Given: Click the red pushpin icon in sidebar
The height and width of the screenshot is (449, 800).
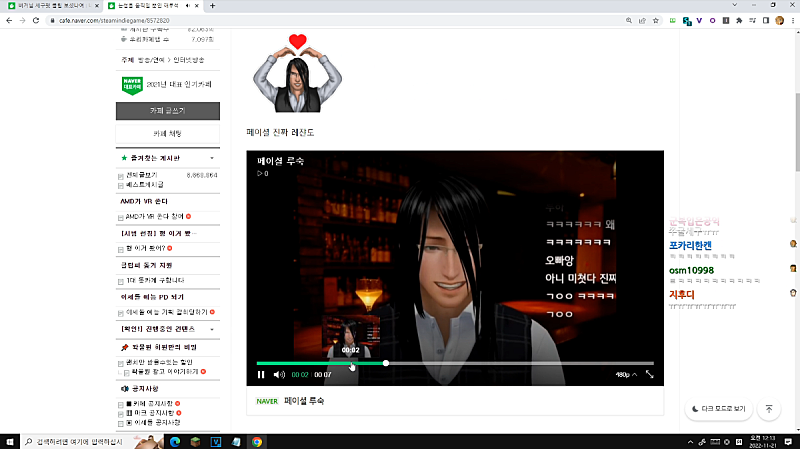Looking at the screenshot, I should point(124,347).
